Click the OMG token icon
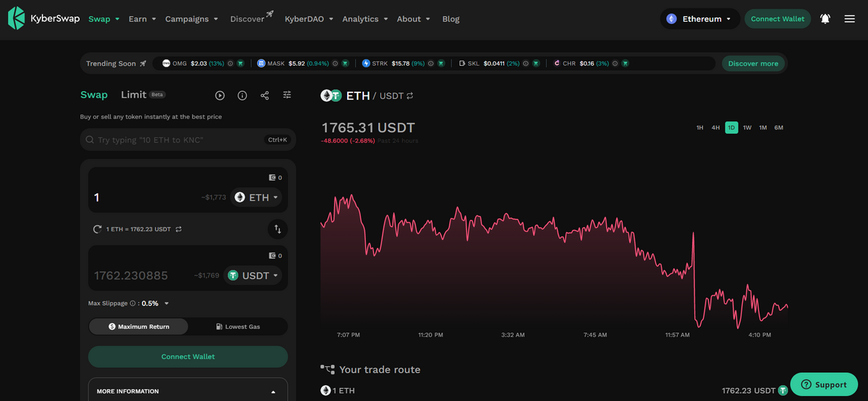The image size is (868, 401). click(x=166, y=64)
